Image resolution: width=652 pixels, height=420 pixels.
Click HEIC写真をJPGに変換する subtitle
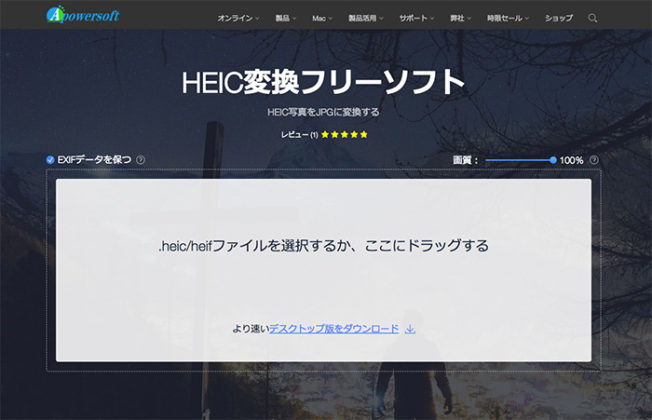coord(323,112)
